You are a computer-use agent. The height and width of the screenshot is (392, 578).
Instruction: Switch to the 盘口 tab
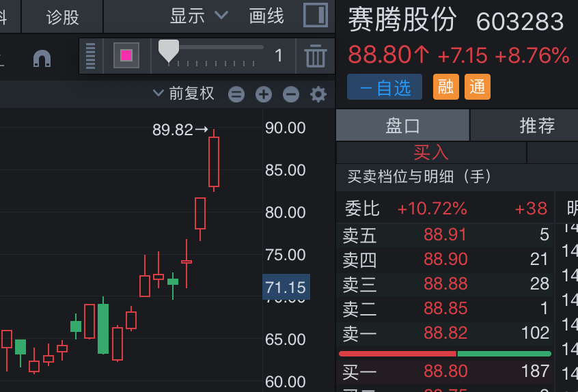[403, 126]
